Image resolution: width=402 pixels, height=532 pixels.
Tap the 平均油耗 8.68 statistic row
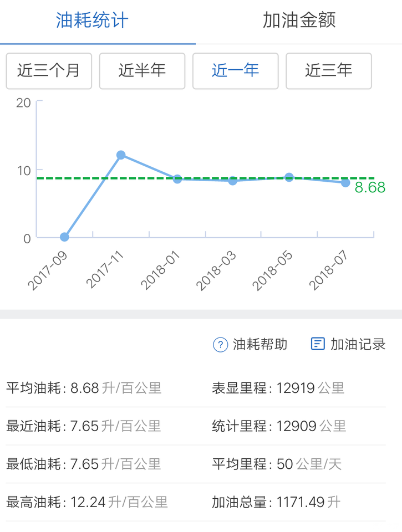tap(84, 388)
